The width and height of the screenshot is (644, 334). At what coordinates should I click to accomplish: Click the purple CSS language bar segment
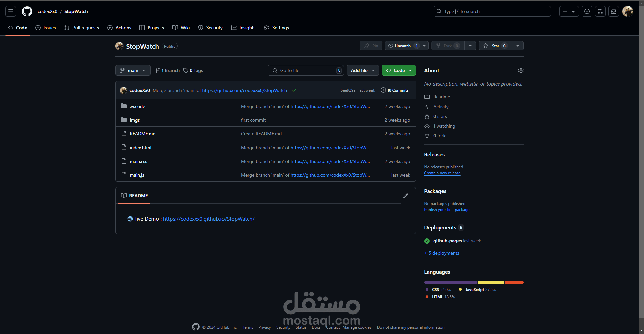click(x=450, y=282)
